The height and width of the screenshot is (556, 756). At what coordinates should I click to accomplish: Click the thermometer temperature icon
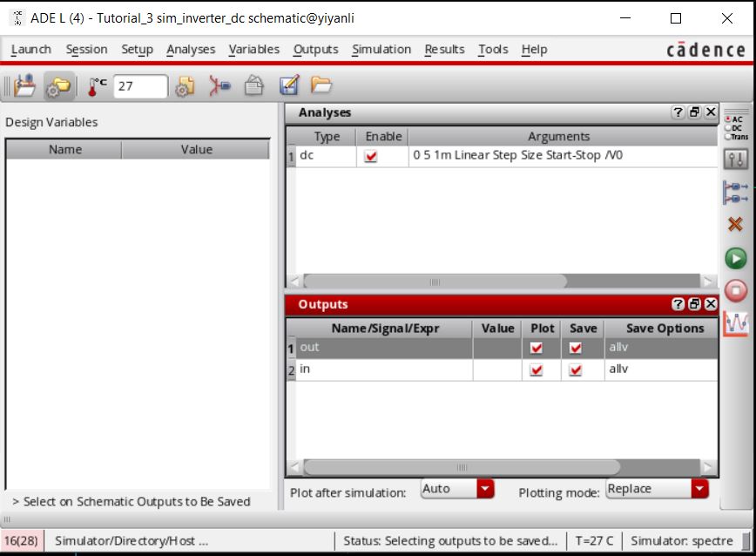(x=97, y=85)
